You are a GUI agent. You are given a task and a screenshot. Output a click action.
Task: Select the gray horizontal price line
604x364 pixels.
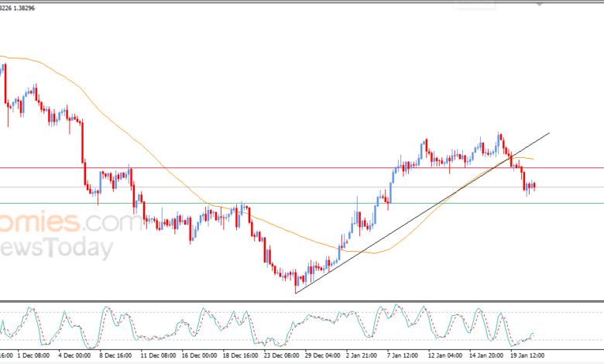232,187
